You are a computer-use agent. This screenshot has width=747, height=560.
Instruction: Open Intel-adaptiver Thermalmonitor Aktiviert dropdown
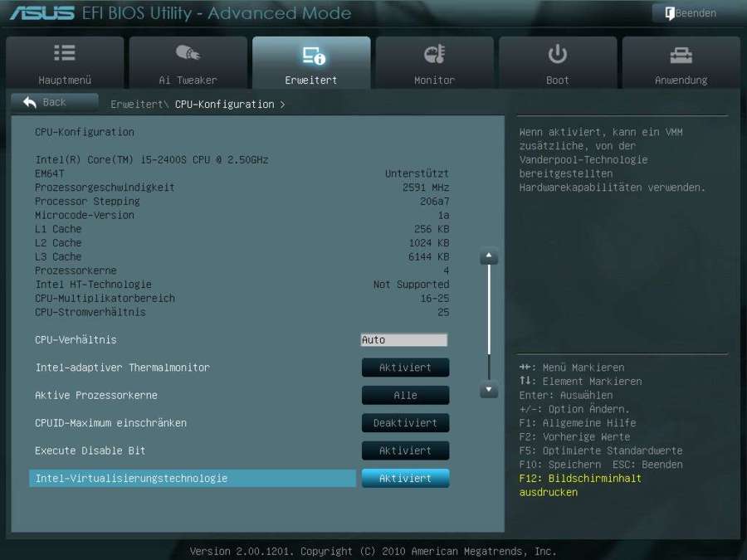(x=405, y=368)
